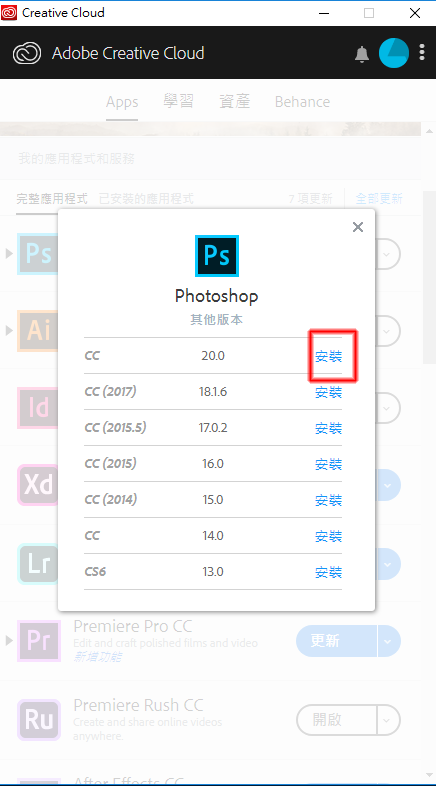
Task: Expand the Illustrator disclosure triangle
Action: pyautogui.click(x=9, y=330)
